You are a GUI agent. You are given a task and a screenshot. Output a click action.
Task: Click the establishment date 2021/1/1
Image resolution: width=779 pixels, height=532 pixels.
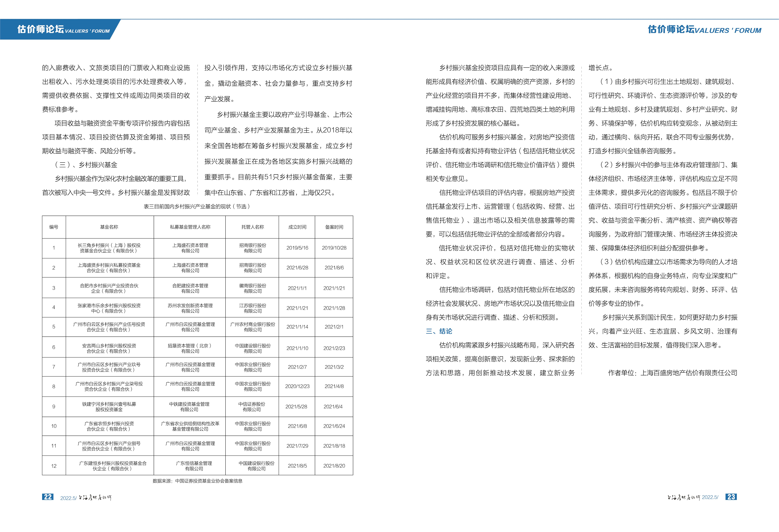point(297,288)
